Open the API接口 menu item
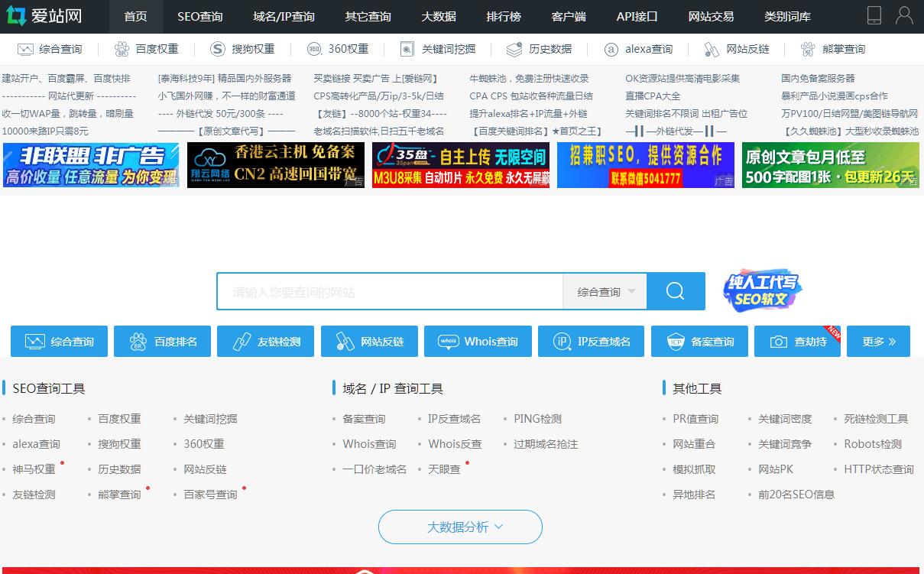This screenshot has width=924, height=574. [637, 16]
